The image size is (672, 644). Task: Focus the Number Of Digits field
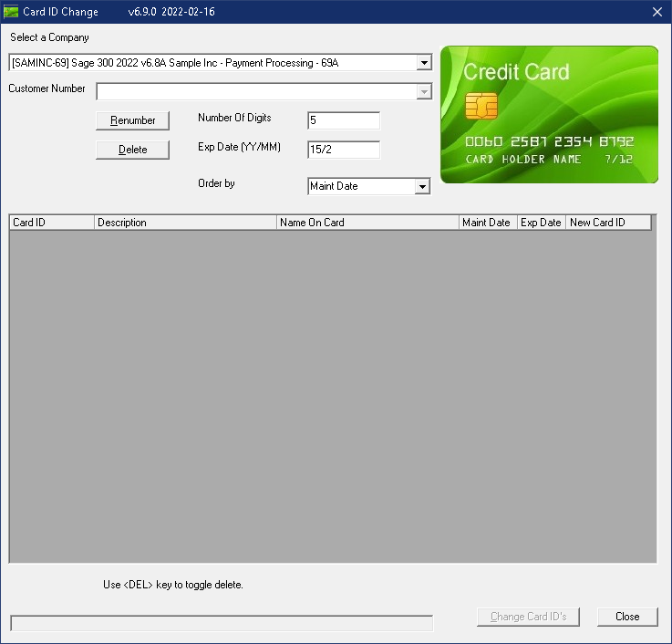coord(344,120)
